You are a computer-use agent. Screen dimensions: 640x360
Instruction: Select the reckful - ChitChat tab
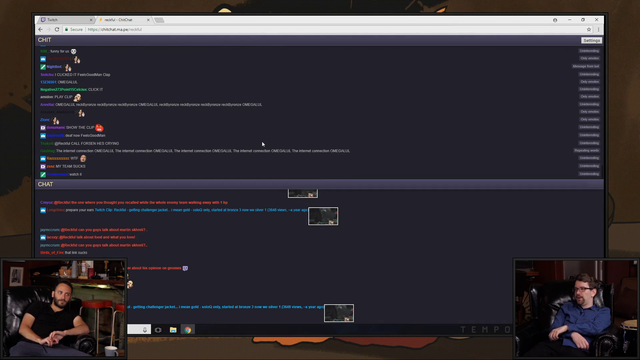click(x=124, y=20)
